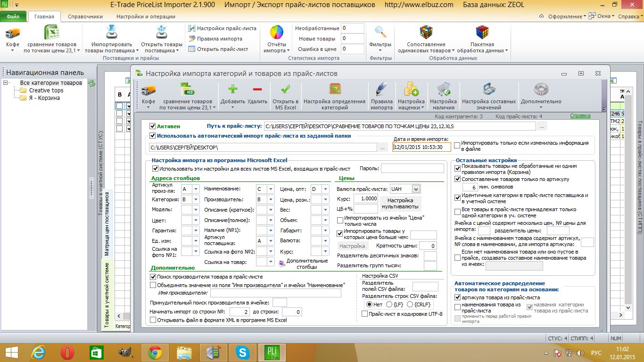Click the browse button beside Путь к прайс-листу
Image resolution: width=644 pixels, height=362 pixels.
tap(543, 126)
